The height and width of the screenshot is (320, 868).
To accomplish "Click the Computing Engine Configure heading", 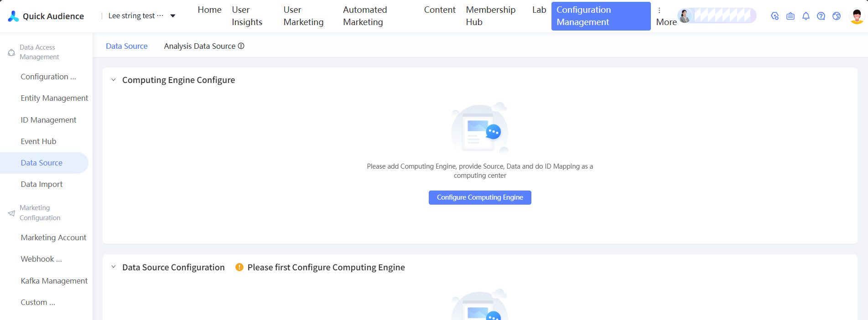I will [x=178, y=80].
